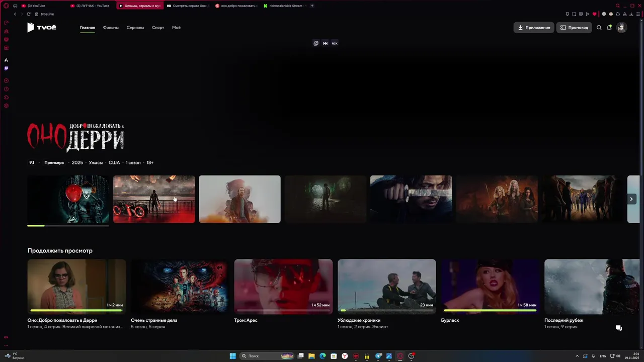Open the Фильмы navigation tab
This screenshot has width=644, height=362.
111,28
